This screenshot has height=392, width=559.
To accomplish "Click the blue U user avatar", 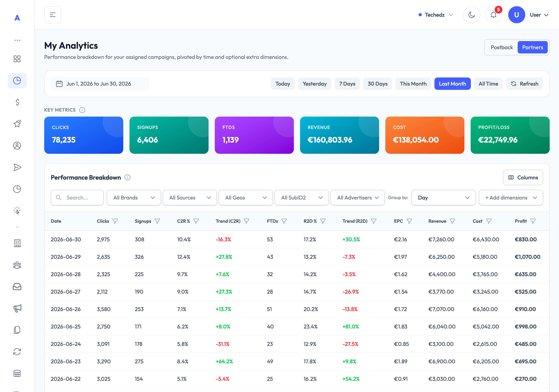I will pos(516,15).
